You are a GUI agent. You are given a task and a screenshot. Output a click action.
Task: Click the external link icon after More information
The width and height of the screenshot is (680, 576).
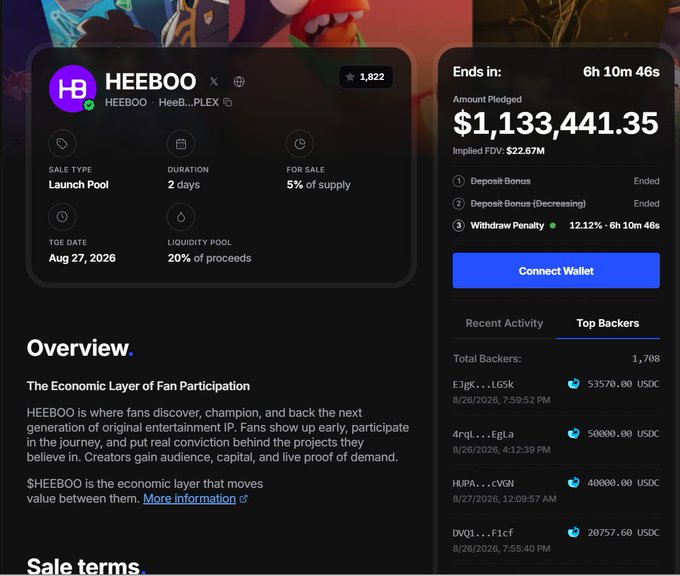[244, 499]
